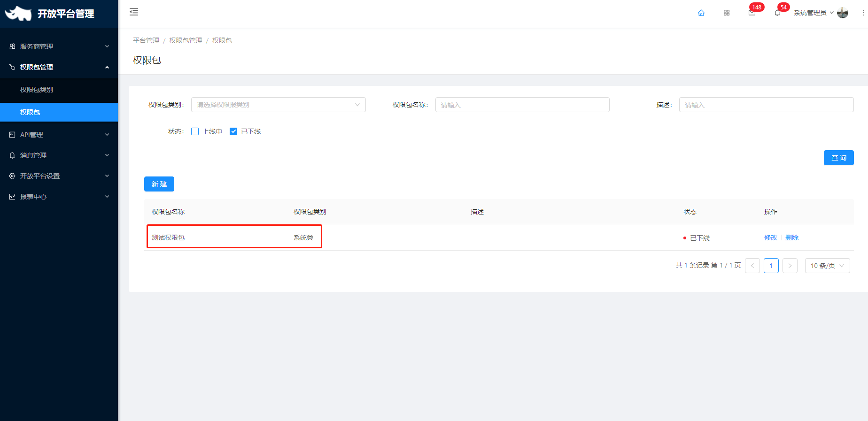
Task: Uncheck the 已下线 status checkbox
Action: pyautogui.click(x=233, y=131)
